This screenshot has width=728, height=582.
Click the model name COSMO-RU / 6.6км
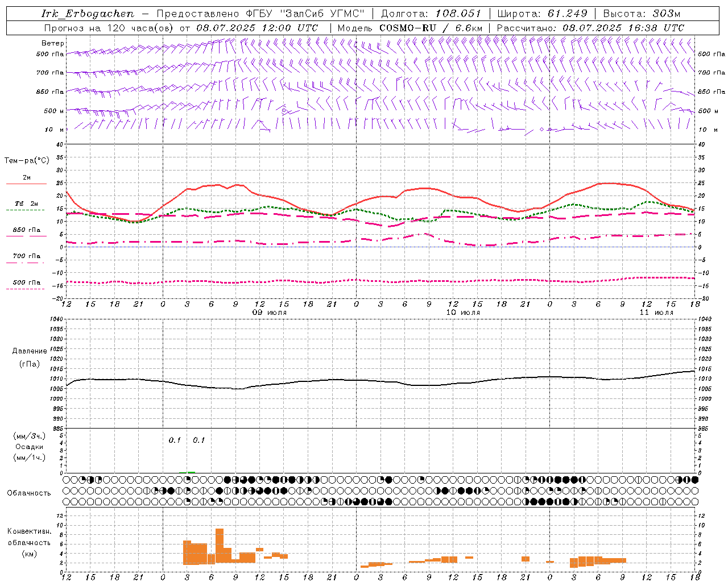tap(431, 28)
